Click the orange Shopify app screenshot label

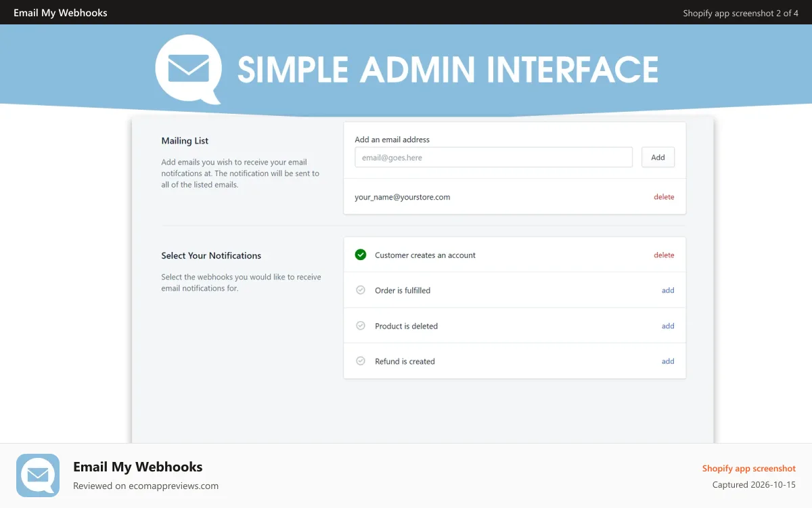click(749, 468)
